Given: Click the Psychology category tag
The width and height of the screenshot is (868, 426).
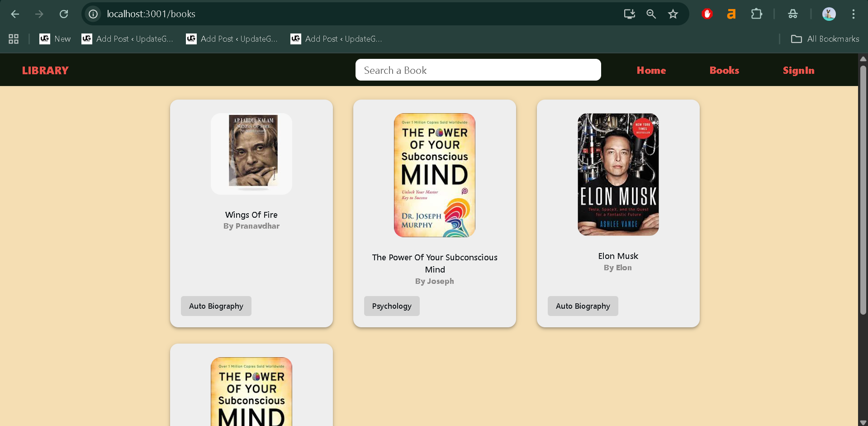Looking at the screenshot, I should pyautogui.click(x=392, y=306).
